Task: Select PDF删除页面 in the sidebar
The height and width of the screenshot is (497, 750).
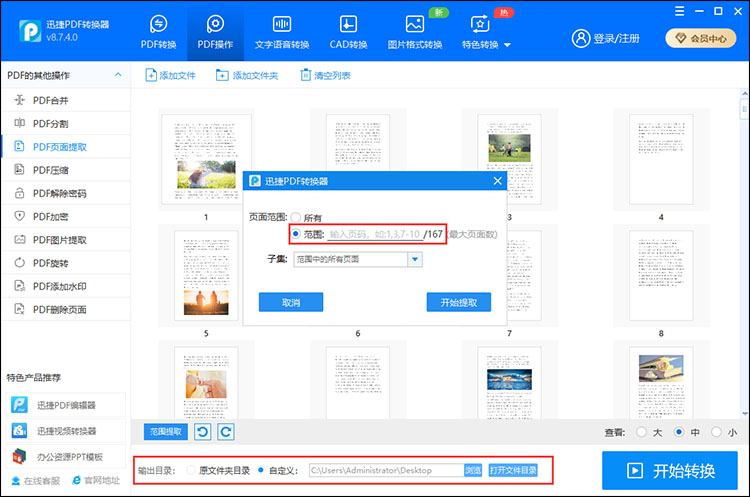Action: pyautogui.click(x=66, y=309)
